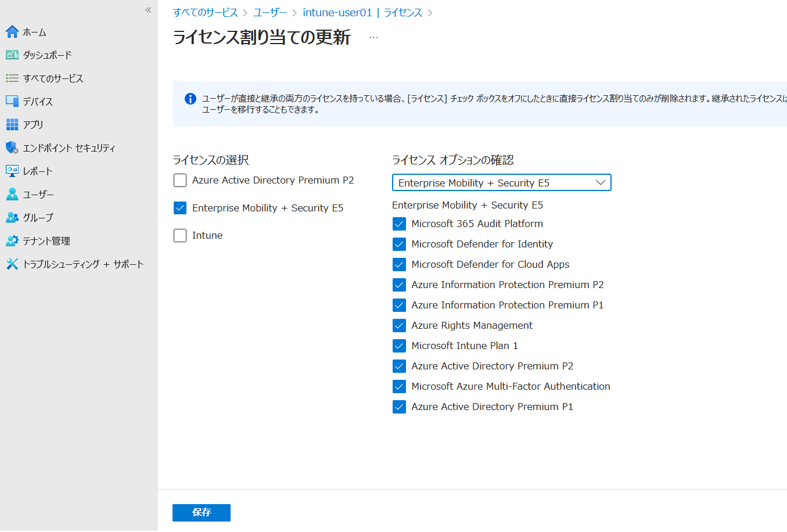The height and width of the screenshot is (532, 787).
Task: Click the 保存 save button
Action: (202, 512)
